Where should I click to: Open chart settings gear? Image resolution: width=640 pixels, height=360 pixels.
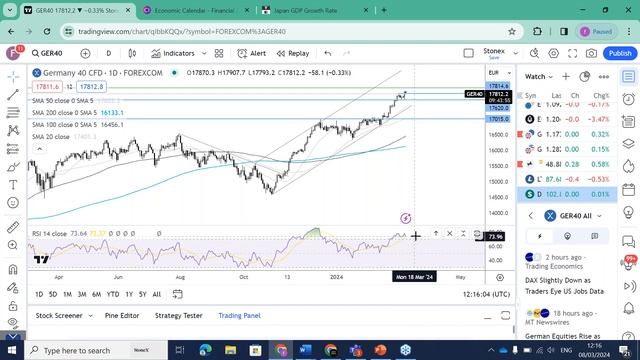point(553,53)
